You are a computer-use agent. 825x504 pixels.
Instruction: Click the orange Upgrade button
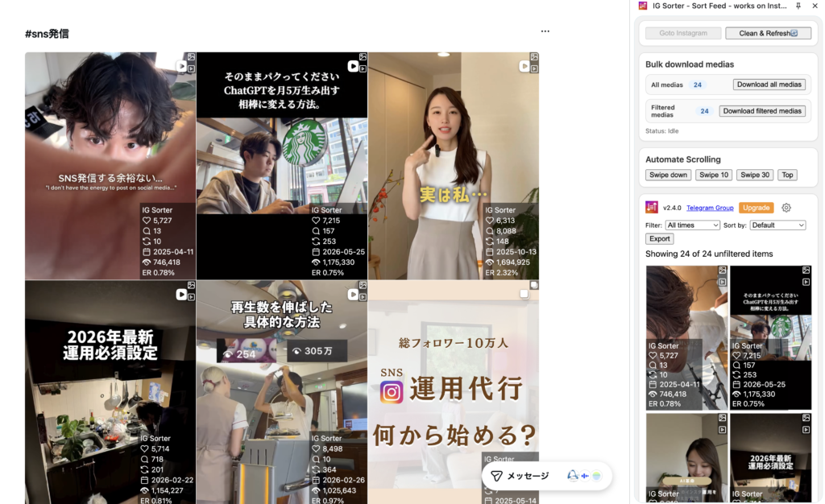[x=756, y=208]
